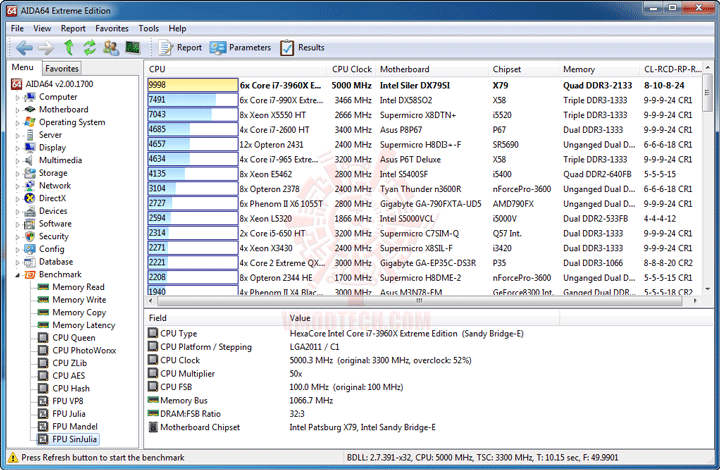Click the green Up arrow icon
Viewport: 720px width, 470px height.
69,47
